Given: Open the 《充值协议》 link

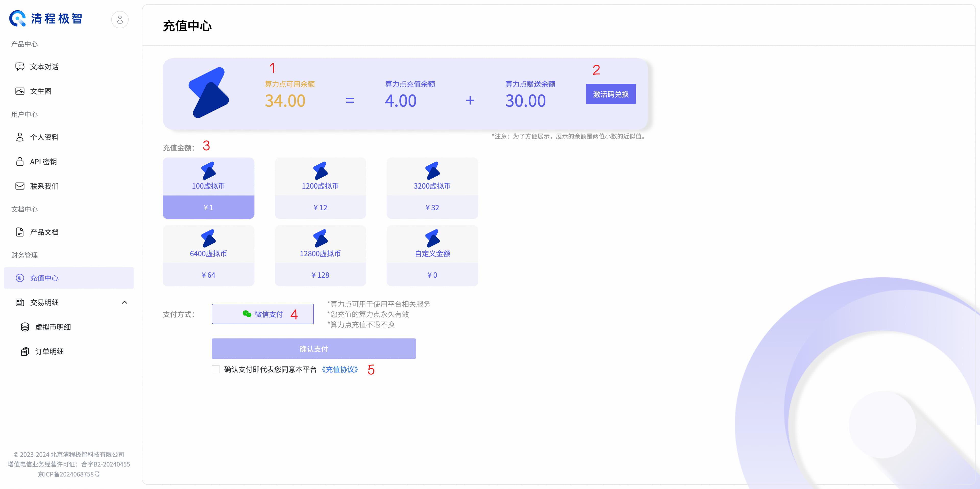Looking at the screenshot, I should click(340, 370).
